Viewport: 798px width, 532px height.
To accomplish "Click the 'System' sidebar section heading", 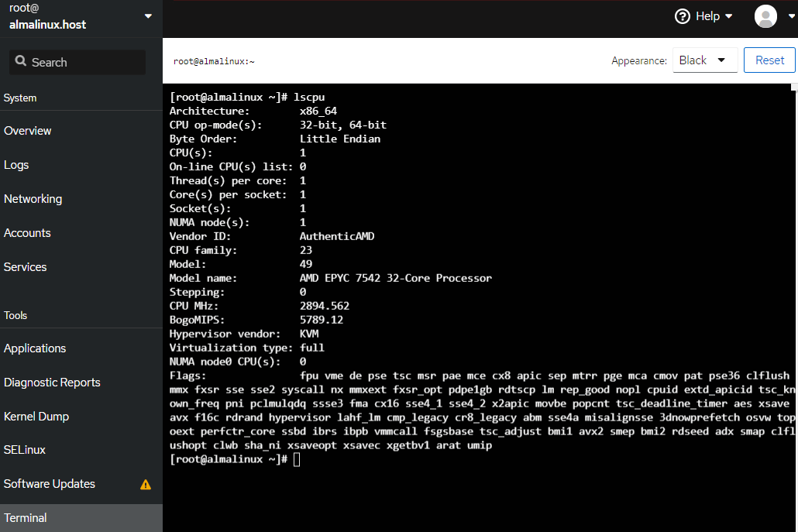I will click(20, 98).
